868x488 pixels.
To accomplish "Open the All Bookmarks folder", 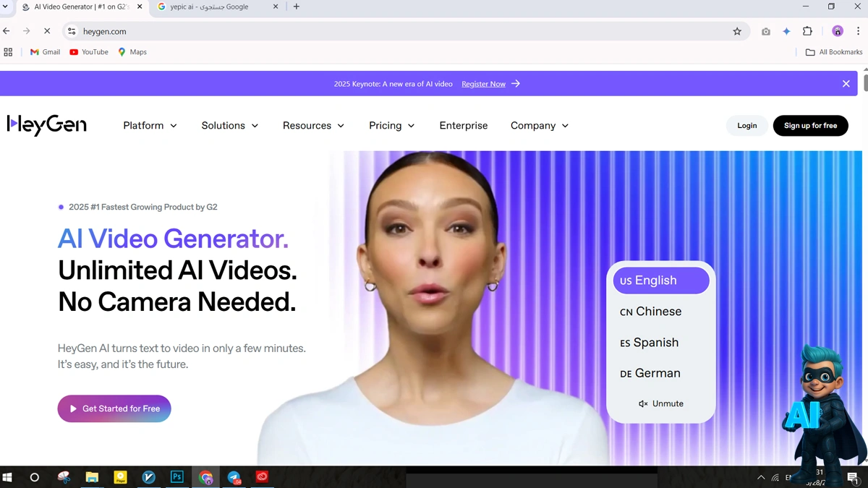I will point(834,52).
